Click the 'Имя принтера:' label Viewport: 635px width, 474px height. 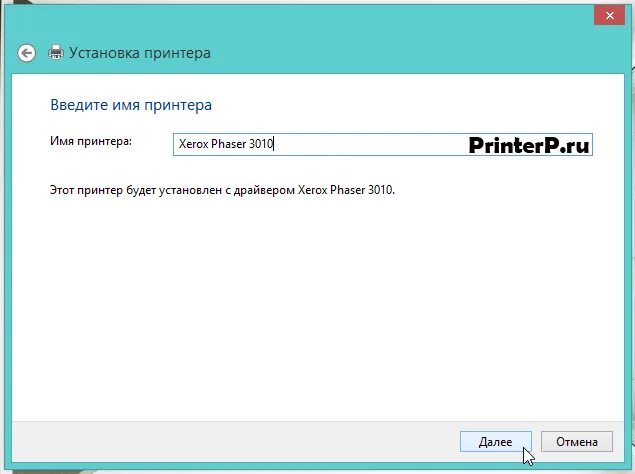coord(91,141)
